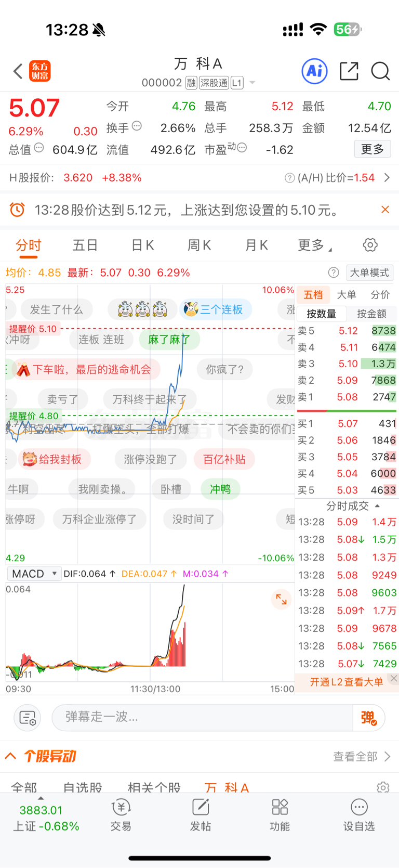Open the MACD indicator dropdown
The width and height of the screenshot is (399, 868).
pyautogui.click(x=34, y=574)
